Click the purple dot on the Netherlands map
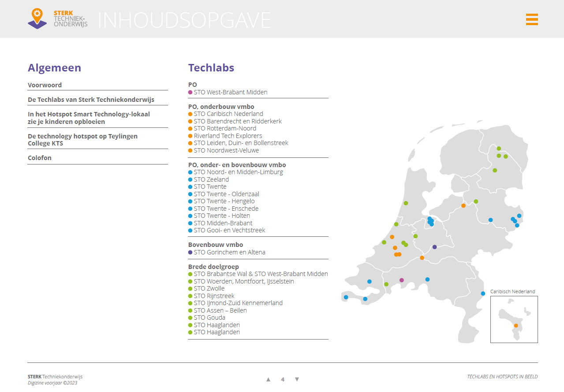The height and width of the screenshot is (392, 564). [x=434, y=247]
